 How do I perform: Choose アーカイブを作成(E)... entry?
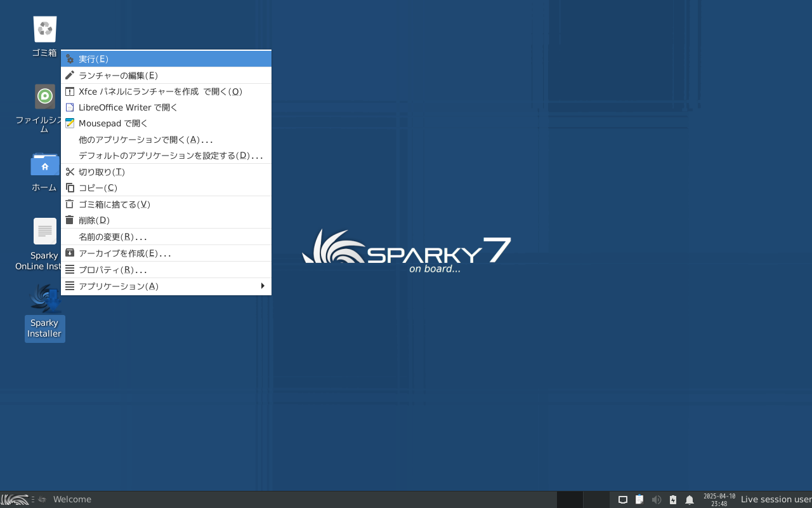pyautogui.click(x=166, y=253)
